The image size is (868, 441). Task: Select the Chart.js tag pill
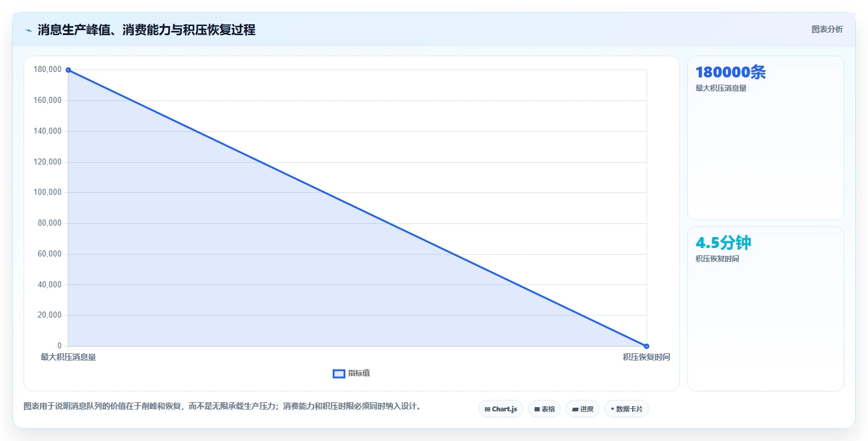(501, 409)
